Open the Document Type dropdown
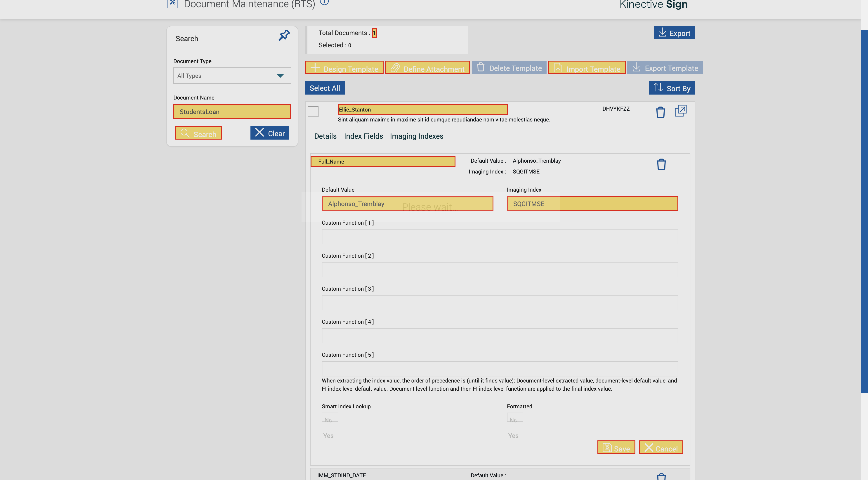868x480 pixels. coord(232,76)
